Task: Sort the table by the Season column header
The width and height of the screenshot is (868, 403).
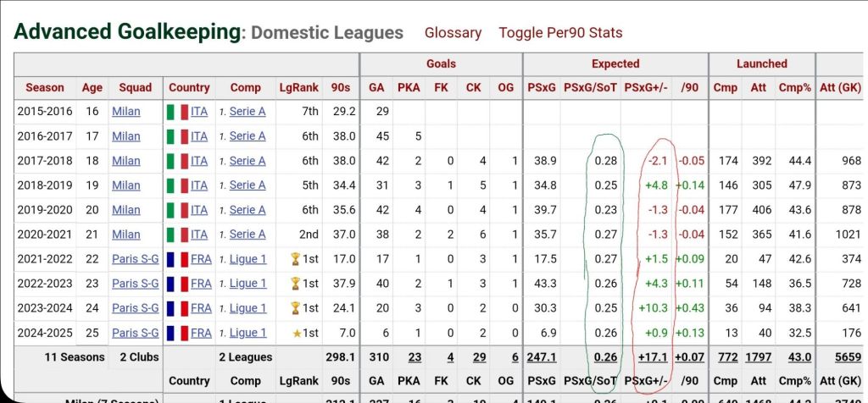Action: 45,87
